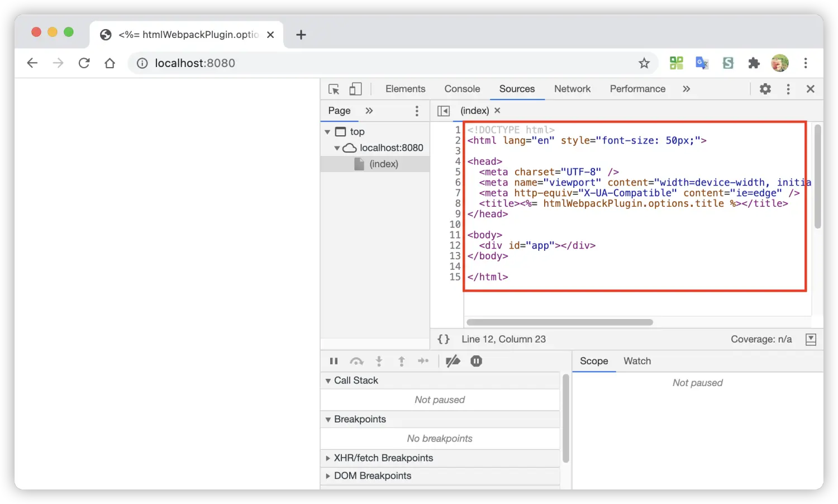Toggle pause on exceptions
The width and height of the screenshot is (838, 504).
476,361
